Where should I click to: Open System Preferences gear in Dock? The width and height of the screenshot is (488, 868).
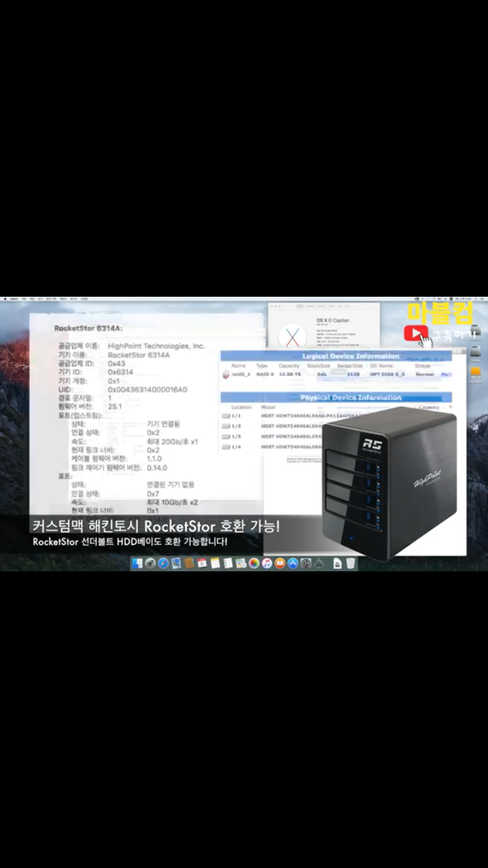[305, 563]
